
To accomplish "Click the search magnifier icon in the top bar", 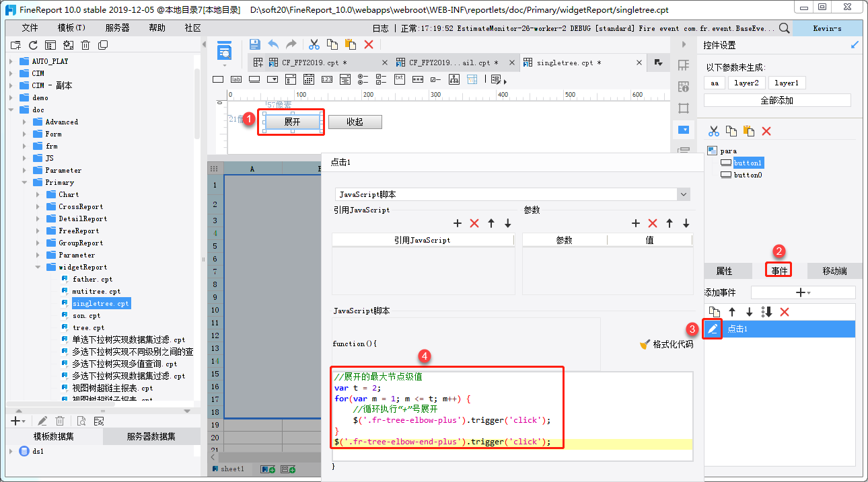I will (785, 28).
